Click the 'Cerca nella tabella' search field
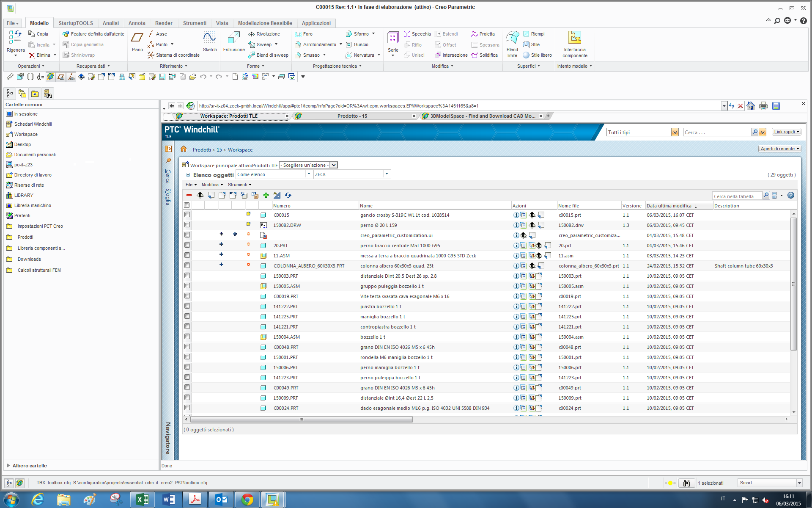Image resolution: width=812 pixels, height=508 pixels. (x=736, y=196)
